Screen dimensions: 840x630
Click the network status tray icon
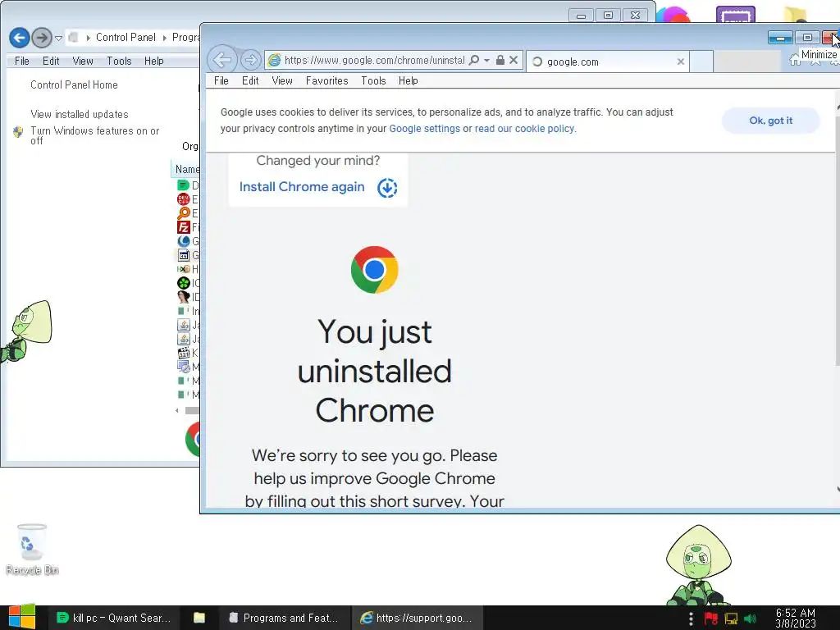731,619
